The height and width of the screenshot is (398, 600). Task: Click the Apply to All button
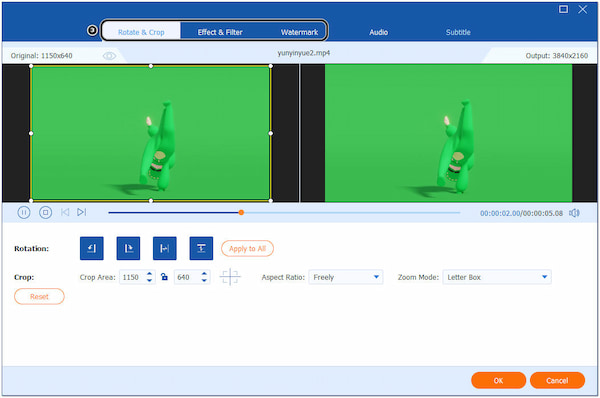[x=247, y=248]
